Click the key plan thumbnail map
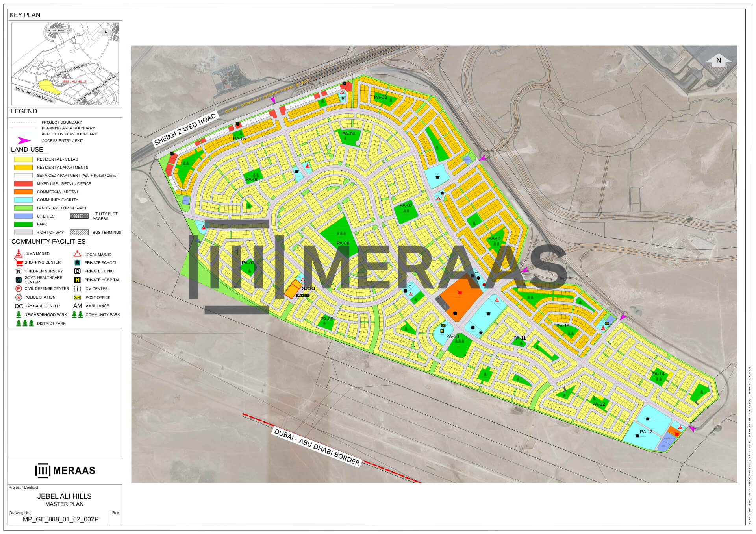756x534 pixels. tap(65, 64)
